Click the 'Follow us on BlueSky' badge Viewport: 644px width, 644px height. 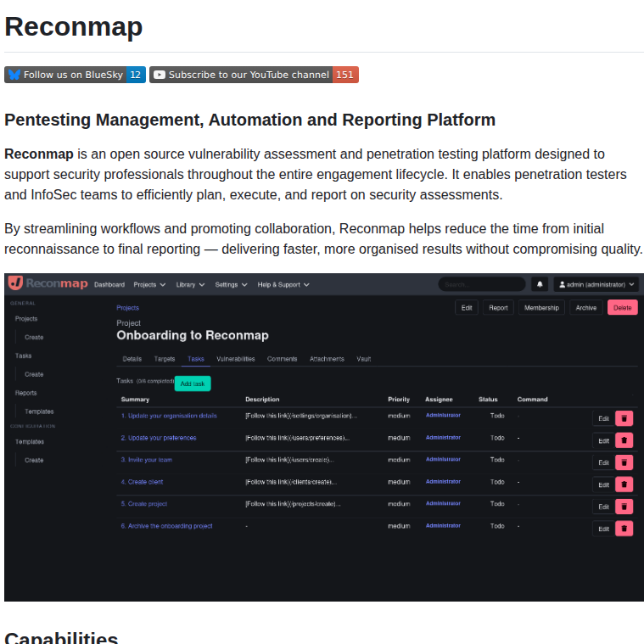pos(76,75)
